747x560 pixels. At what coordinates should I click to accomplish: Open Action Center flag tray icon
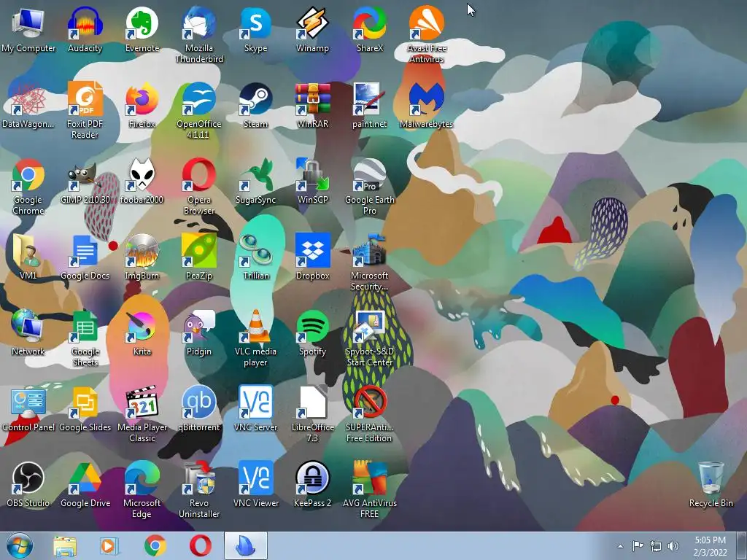pos(638,545)
